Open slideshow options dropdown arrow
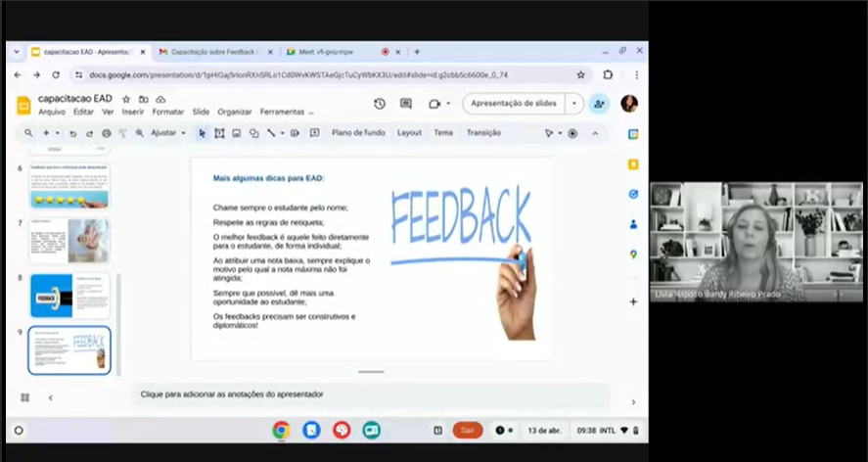 [x=573, y=104]
